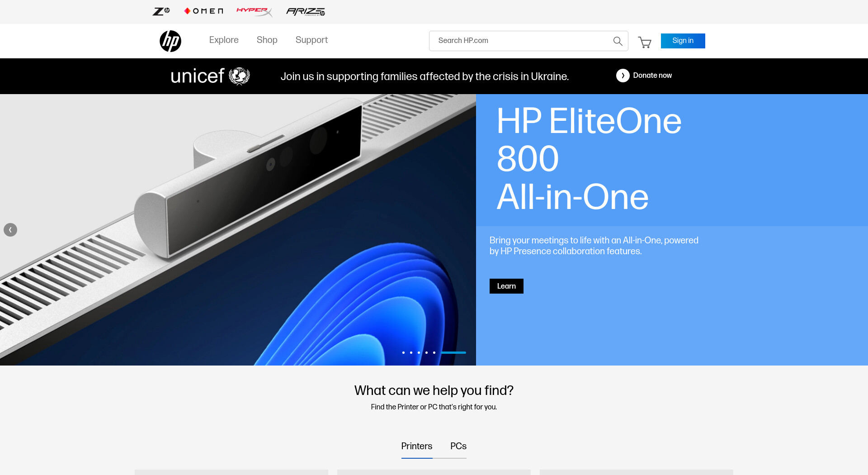868x475 pixels.
Task: Go to previous carousel slide
Action: tap(10, 230)
